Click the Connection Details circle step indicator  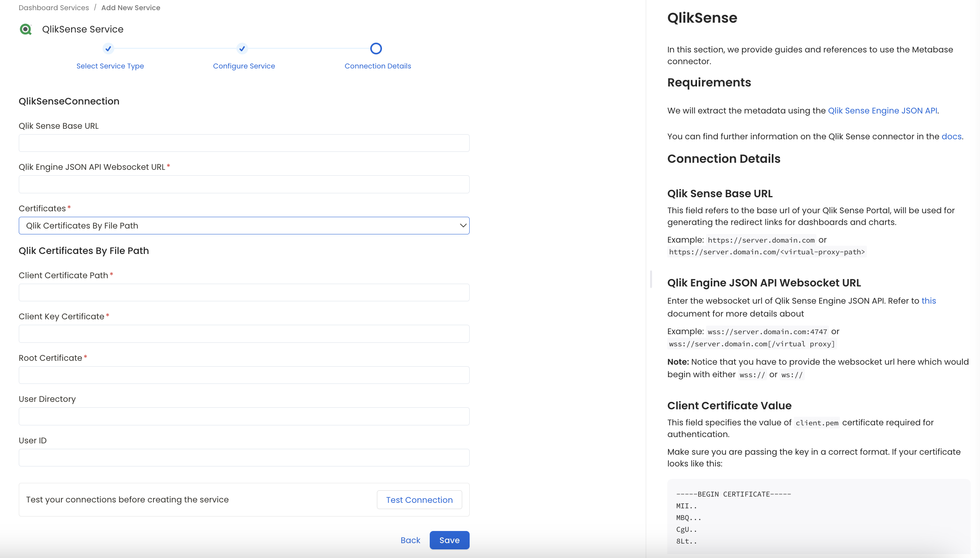point(376,49)
